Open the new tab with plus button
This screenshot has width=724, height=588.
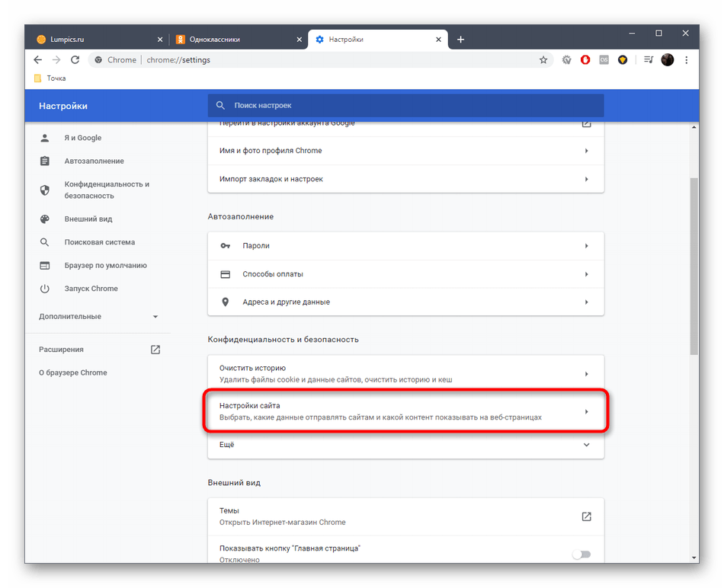tap(460, 40)
